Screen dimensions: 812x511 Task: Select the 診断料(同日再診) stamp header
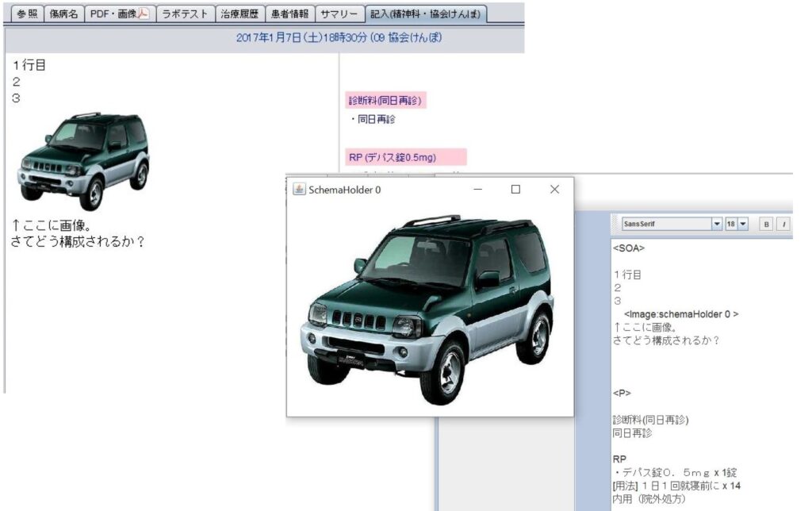click(385, 101)
